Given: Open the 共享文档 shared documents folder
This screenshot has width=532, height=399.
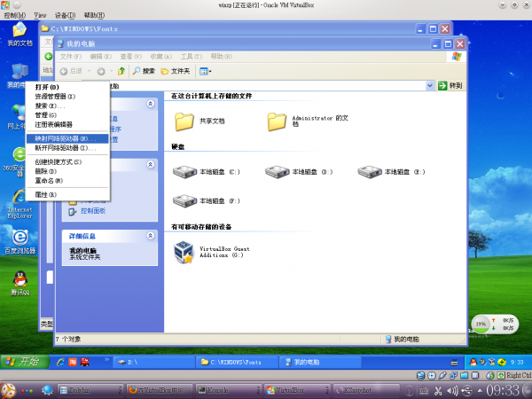Looking at the screenshot, I should [x=199, y=121].
